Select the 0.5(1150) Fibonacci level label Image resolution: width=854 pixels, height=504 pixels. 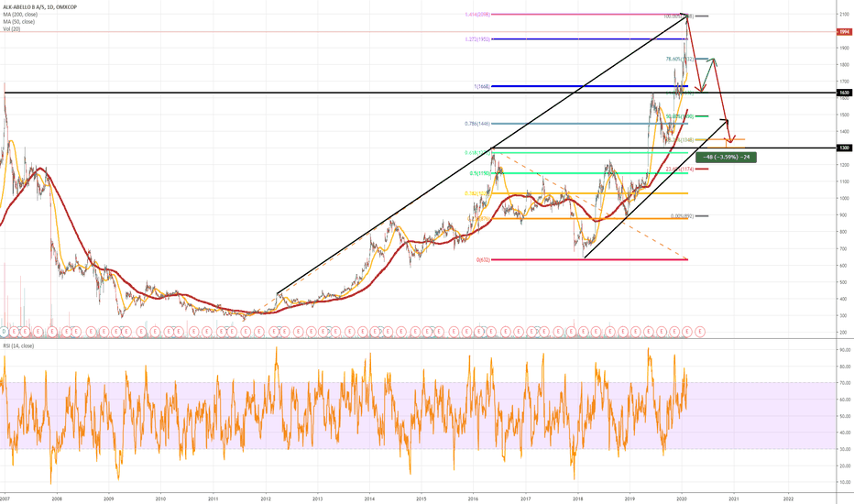coord(480,173)
